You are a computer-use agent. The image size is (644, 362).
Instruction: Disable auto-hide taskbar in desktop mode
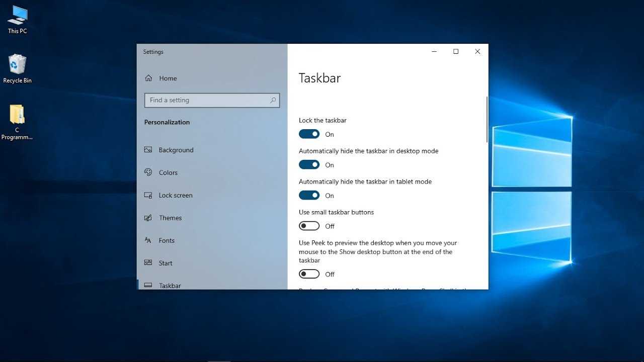[309, 165]
